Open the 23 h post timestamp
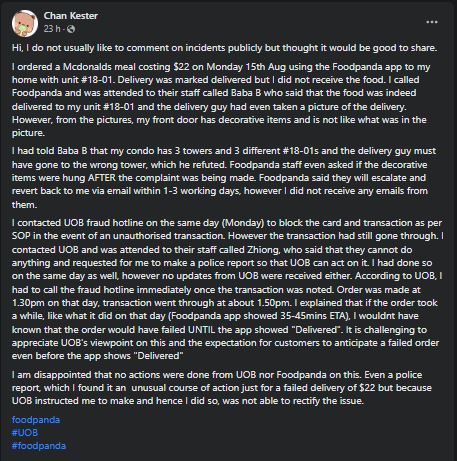The height and width of the screenshot is (461, 457). point(52,29)
